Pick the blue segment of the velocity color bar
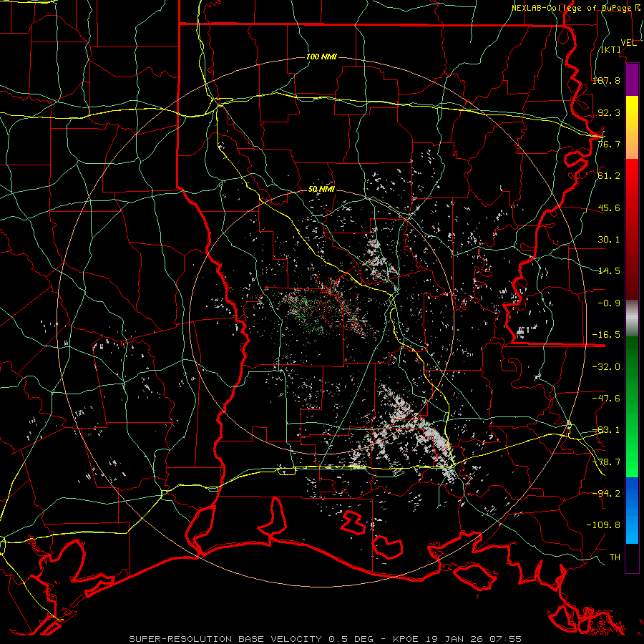The width and height of the screenshot is (644, 644). pos(632,510)
